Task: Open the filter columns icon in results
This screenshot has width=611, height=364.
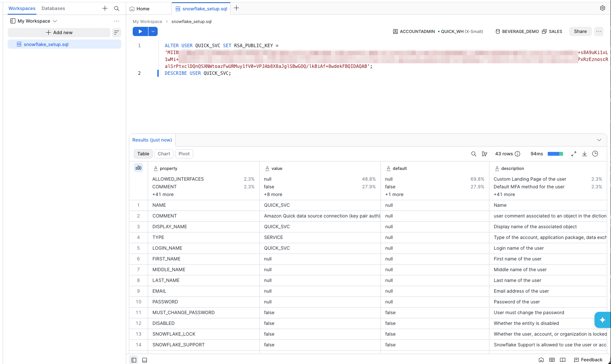Action: click(x=484, y=154)
